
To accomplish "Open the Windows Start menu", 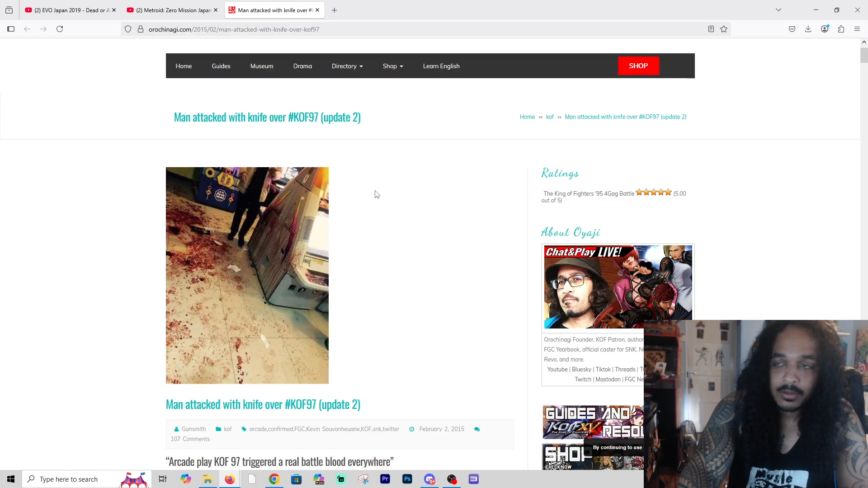I will point(11,479).
